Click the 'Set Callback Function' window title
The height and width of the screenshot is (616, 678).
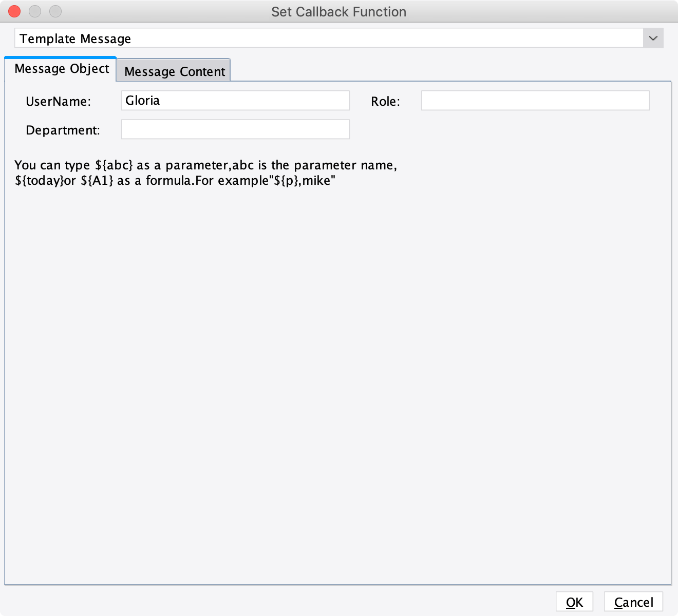point(338,12)
